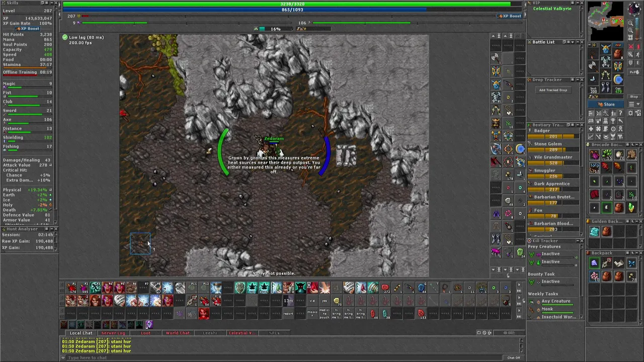Open the help question mark icon
644x362 pixels.
click(x=620, y=113)
